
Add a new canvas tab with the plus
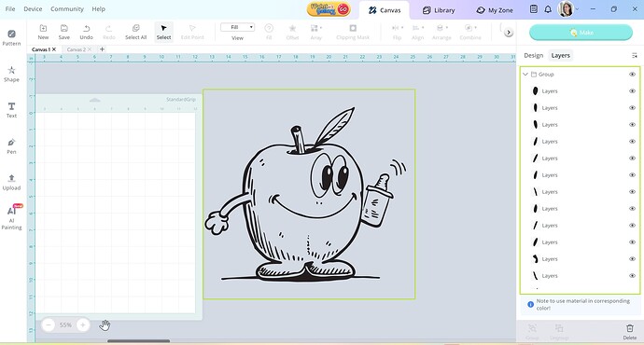point(103,49)
